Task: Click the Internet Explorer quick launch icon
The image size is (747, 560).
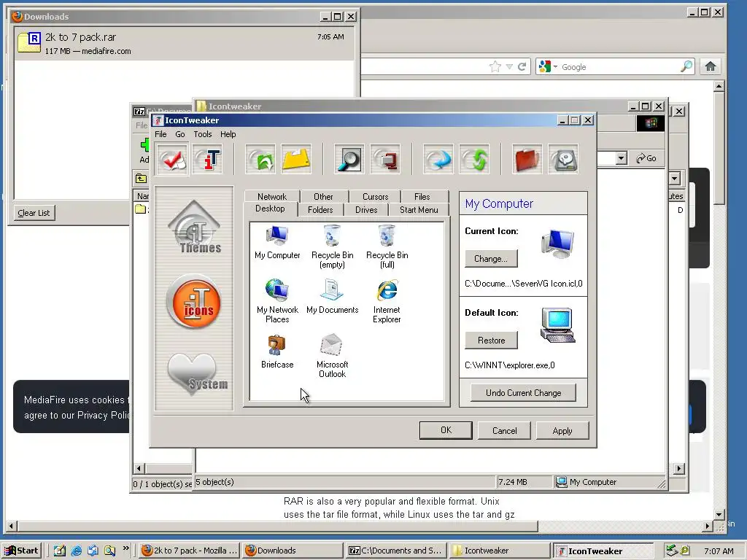Action: 76,551
